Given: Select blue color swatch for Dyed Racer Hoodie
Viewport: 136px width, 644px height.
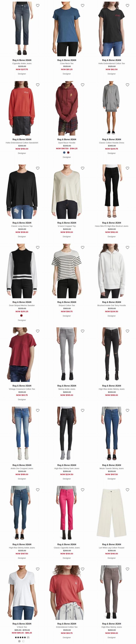Looking at the screenshot, I should click(x=64, y=153).
